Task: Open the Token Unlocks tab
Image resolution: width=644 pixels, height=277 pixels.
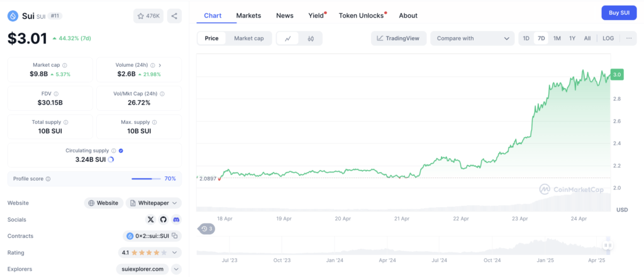Action: click(362, 16)
